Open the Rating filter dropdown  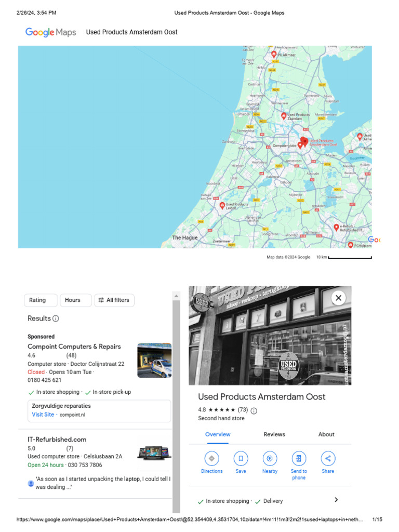coord(41,300)
